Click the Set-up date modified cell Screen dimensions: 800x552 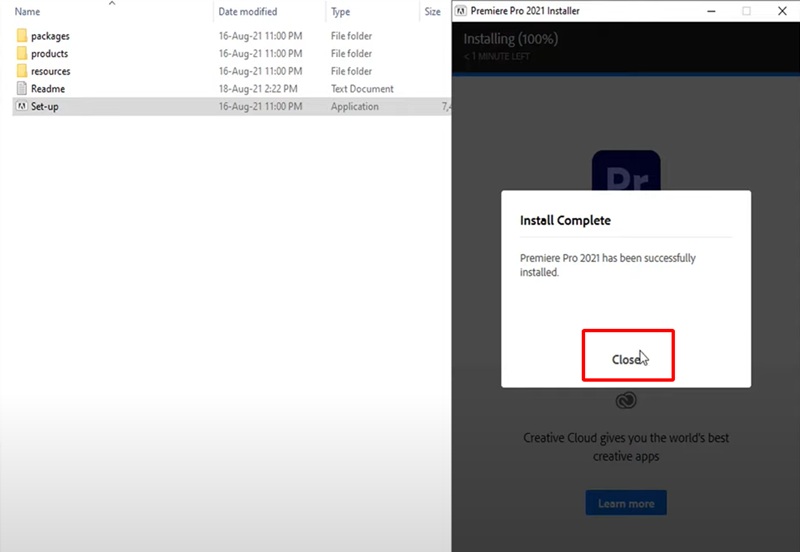(x=260, y=106)
